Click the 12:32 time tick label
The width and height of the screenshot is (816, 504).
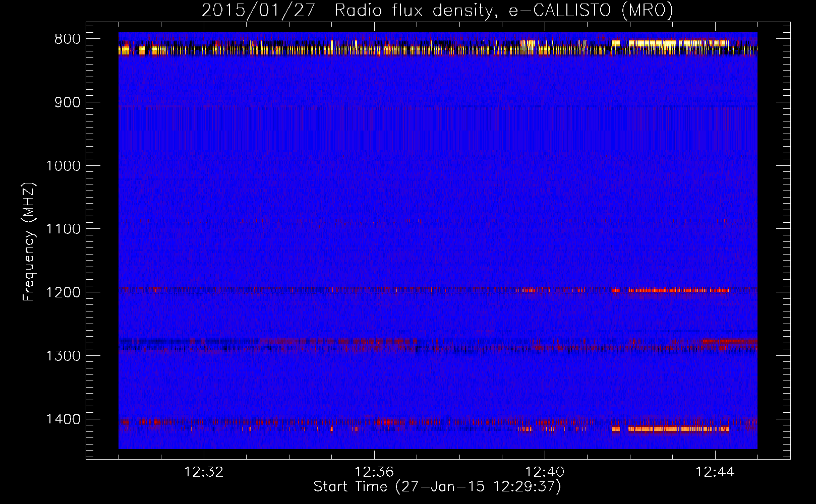point(204,472)
